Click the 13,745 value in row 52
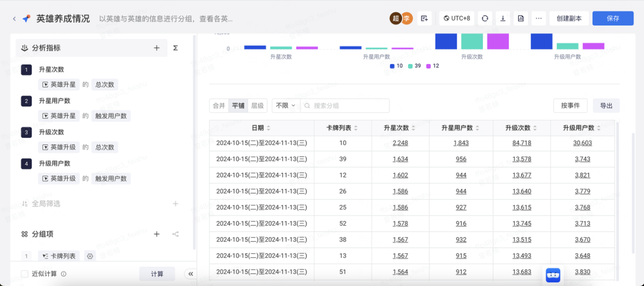This screenshot has height=286, width=644. pos(522,223)
